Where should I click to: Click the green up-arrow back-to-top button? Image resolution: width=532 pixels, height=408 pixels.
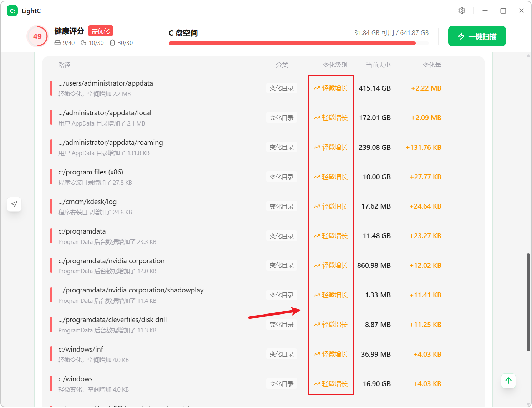point(508,381)
